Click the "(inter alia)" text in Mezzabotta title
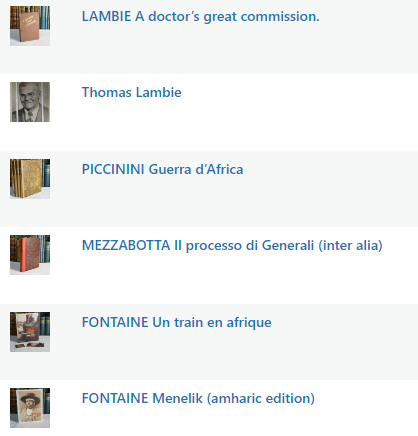The height and width of the screenshot is (436, 418). coord(350,246)
